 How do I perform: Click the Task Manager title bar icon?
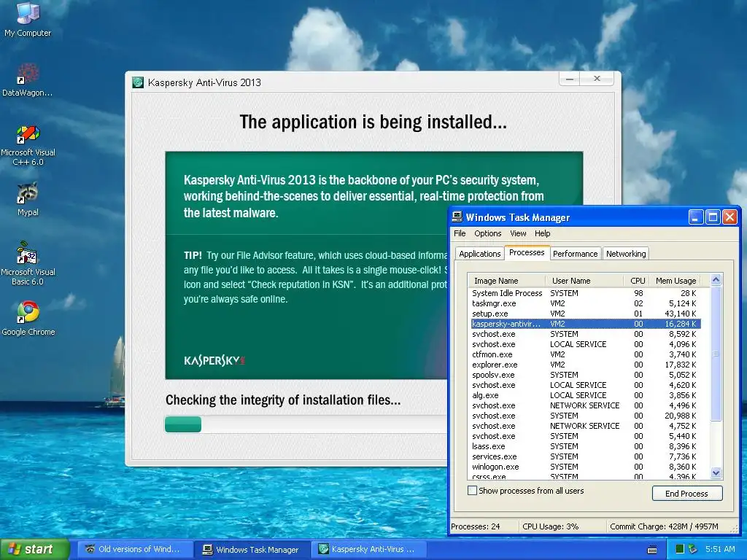click(x=457, y=217)
